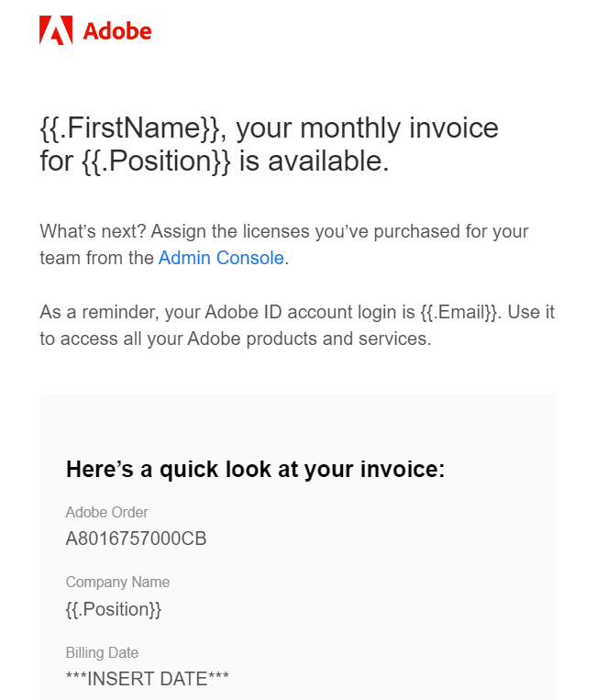
Task: Click the Billing Date label
Action: click(102, 652)
